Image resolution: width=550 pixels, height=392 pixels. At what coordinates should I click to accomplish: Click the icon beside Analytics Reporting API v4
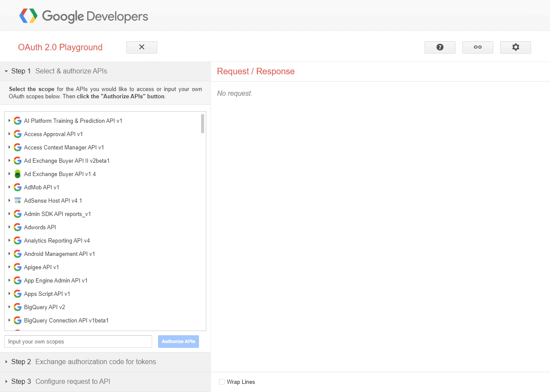click(x=18, y=240)
